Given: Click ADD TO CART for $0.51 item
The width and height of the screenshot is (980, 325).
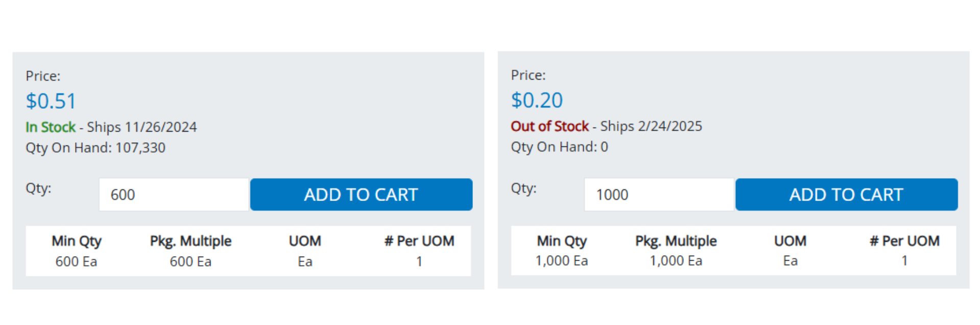Looking at the screenshot, I should [x=361, y=194].
